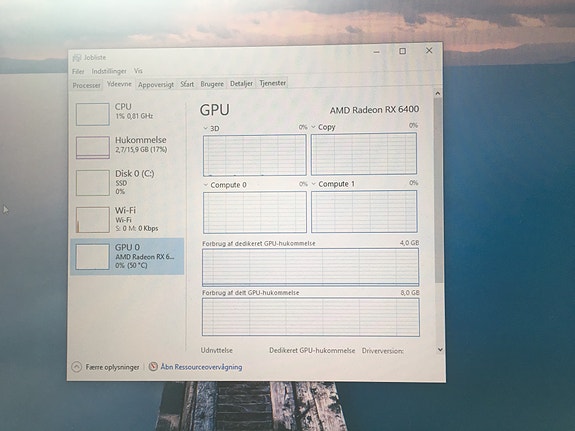Switch to the Detaljer tab

(x=241, y=84)
